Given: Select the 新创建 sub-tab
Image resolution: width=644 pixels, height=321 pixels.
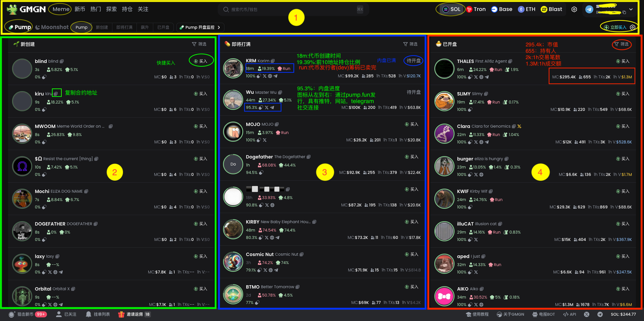Looking at the screenshot, I should coord(102,27).
